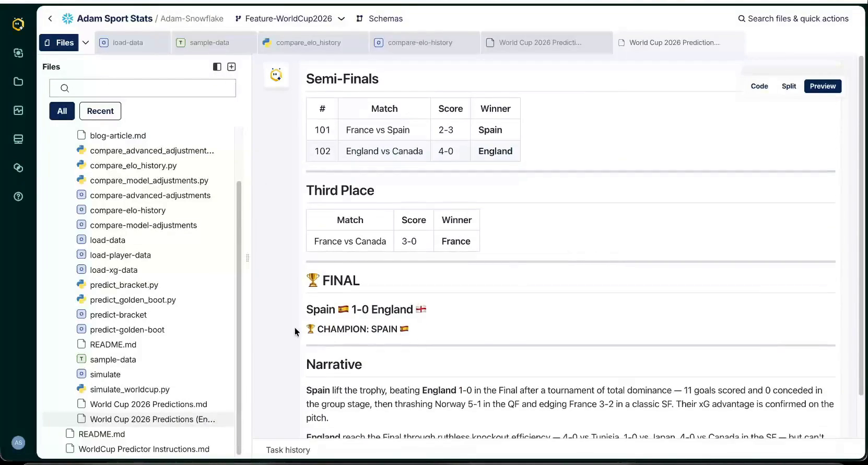
Task: Open predict_golden_boot.py file
Action: (133, 300)
